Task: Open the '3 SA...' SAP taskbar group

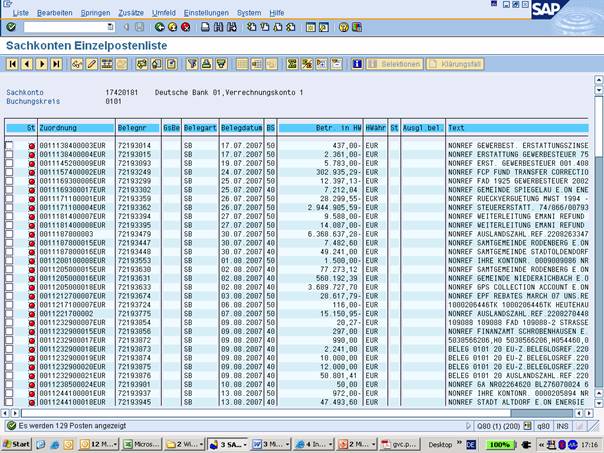Action: (x=227, y=445)
